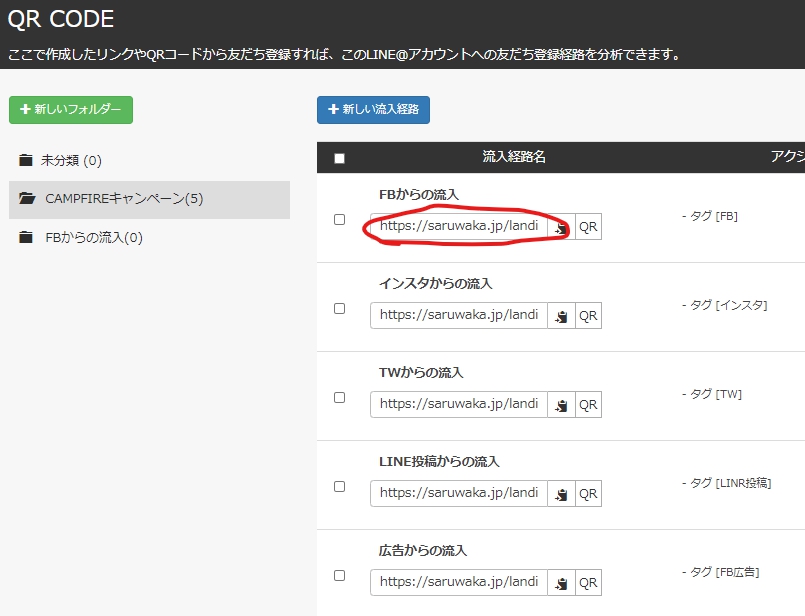Open the CAMPFIREキャンペーン(5) folder
805x616 pixels.
[x=149, y=199]
